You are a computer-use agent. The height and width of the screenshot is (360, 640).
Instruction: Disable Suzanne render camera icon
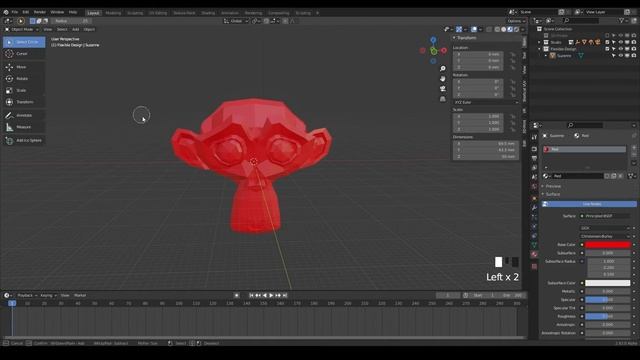point(633,56)
